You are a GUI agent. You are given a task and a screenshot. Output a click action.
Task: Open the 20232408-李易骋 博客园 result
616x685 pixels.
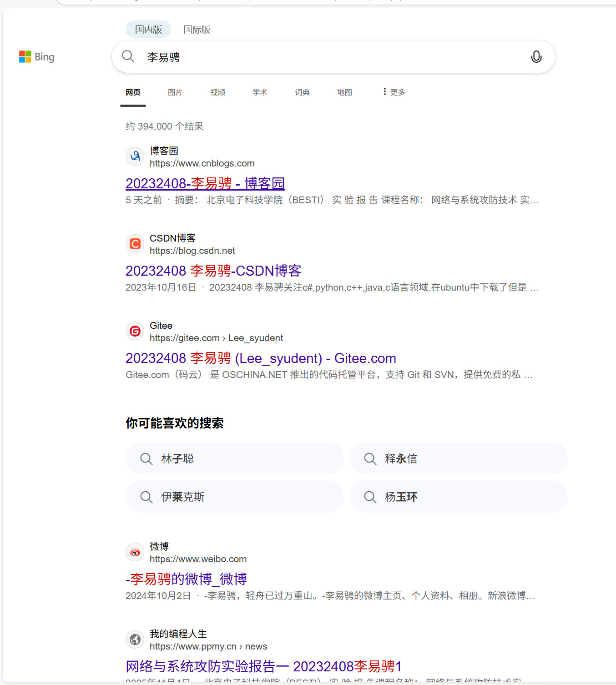(x=205, y=183)
